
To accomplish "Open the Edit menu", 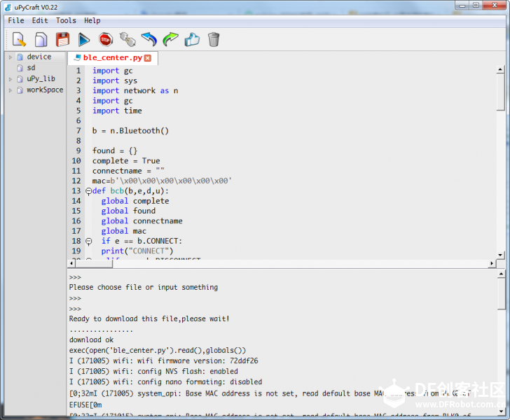I will (x=40, y=20).
